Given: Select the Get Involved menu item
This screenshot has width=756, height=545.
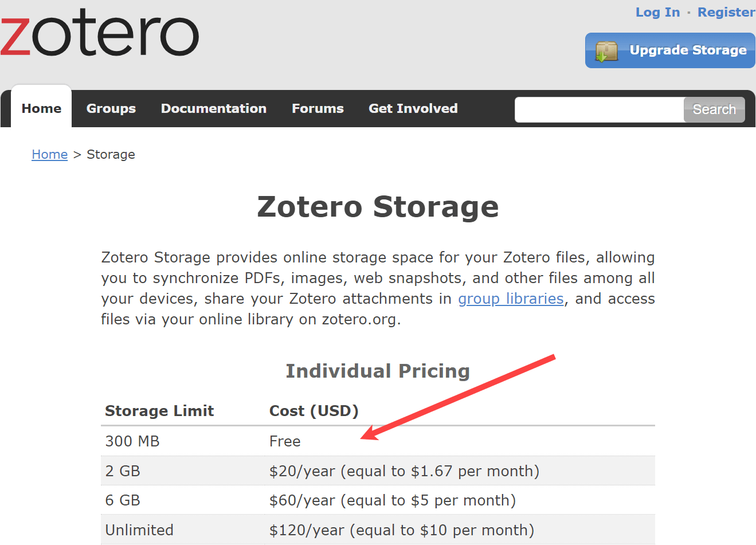Looking at the screenshot, I should 413,108.
